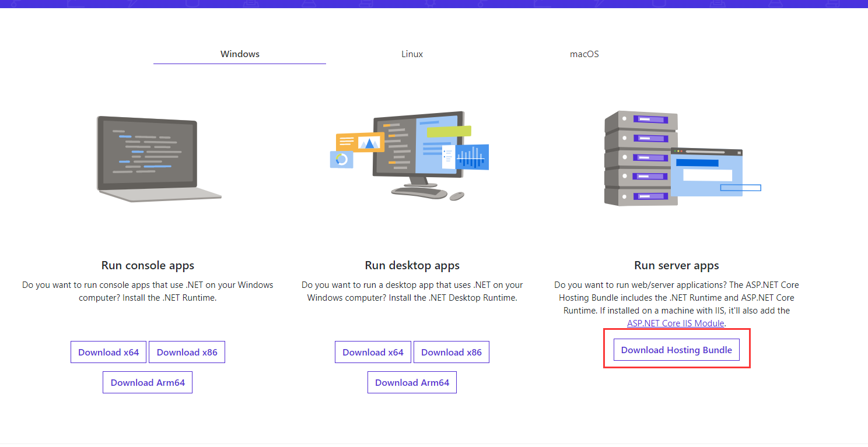Click the text 'Install the .NET Desktop Runtime.'
Viewport: 868px width, 447px height.
point(454,297)
